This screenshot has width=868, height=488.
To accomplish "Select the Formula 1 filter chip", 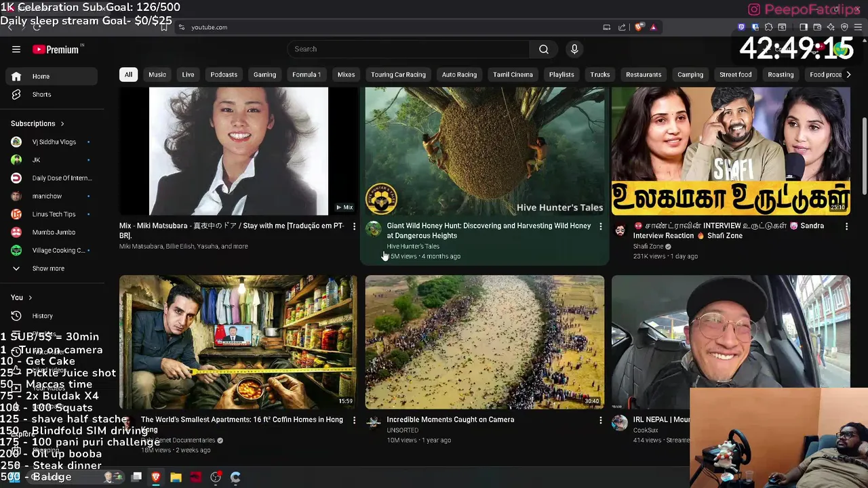I will 307,75.
